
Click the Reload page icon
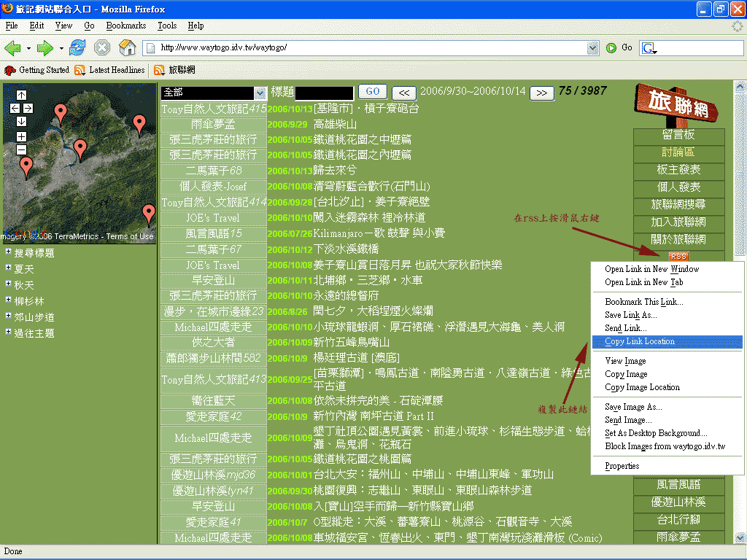(77, 48)
